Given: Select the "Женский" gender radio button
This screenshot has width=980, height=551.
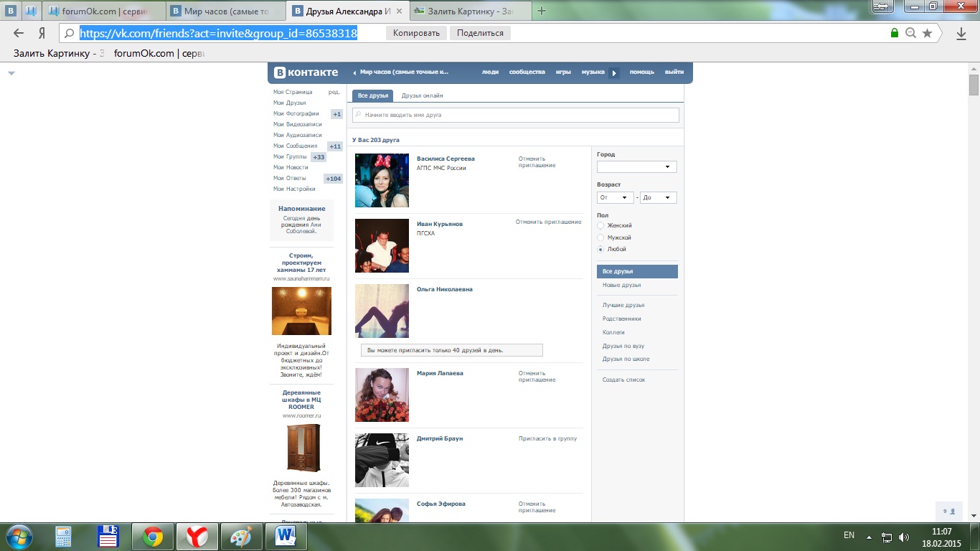Looking at the screenshot, I should tap(600, 225).
